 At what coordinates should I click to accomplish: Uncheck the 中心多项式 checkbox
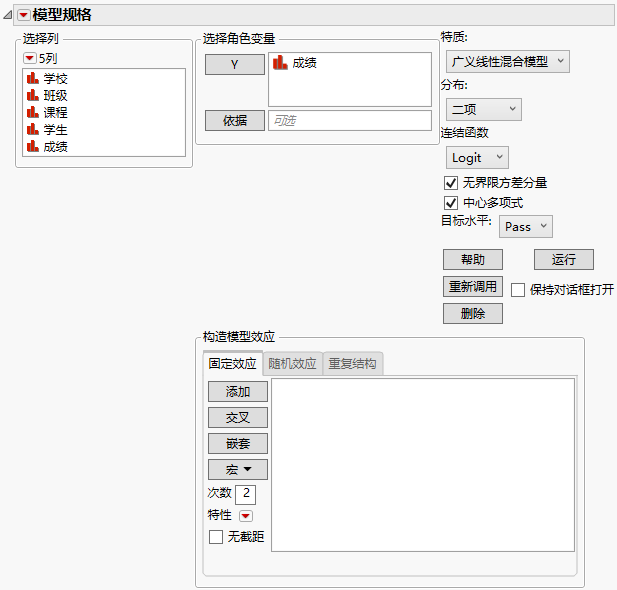tap(451, 203)
